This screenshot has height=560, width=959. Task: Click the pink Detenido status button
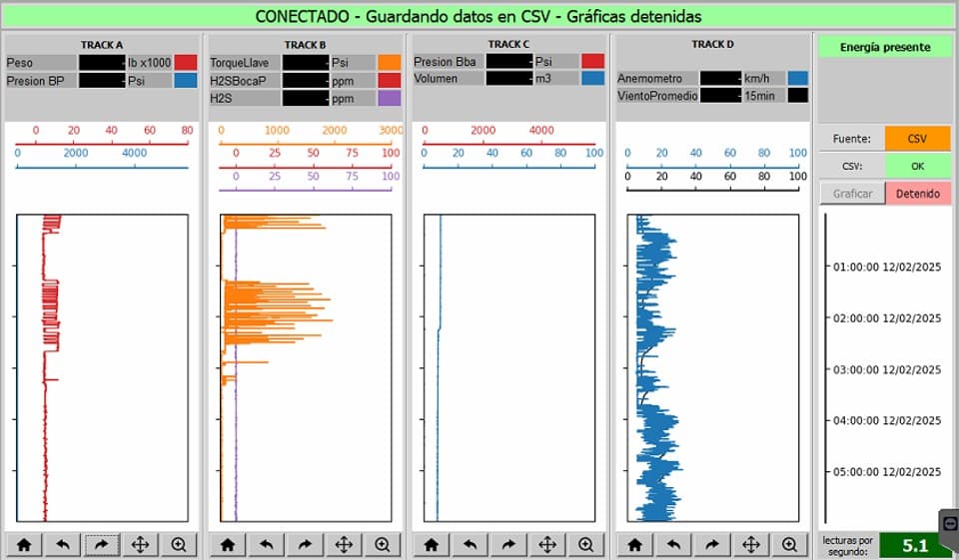pos(918,194)
